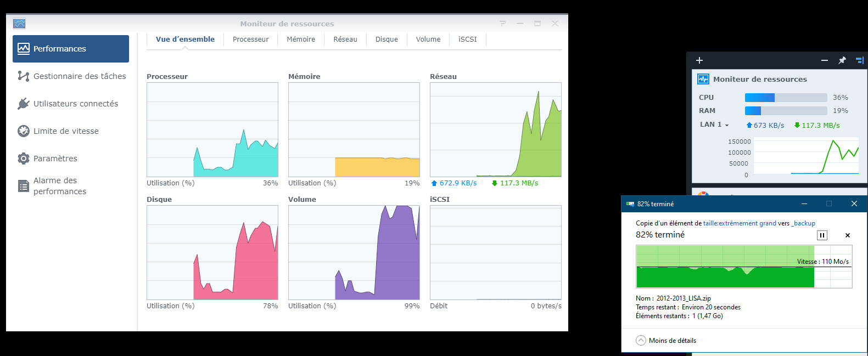Click the _backup destination link
868x356 pixels.
pyautogui.click(x=803, y=223)
